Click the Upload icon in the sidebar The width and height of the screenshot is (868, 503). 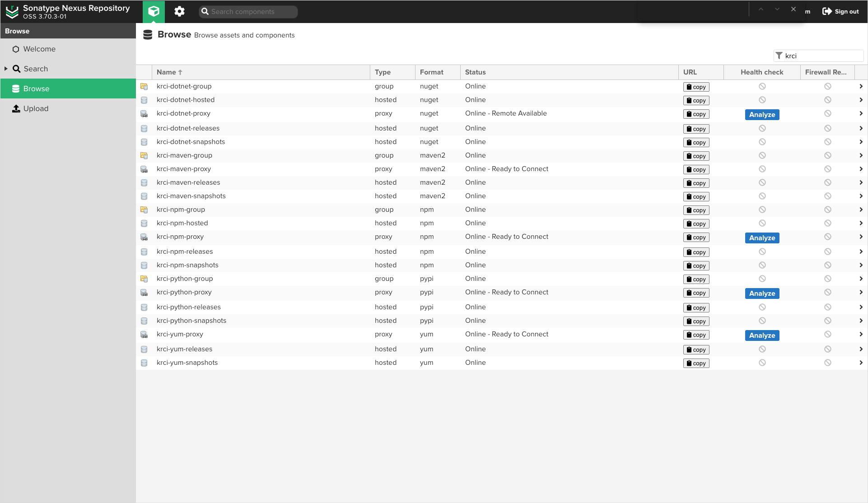[16, 108]
